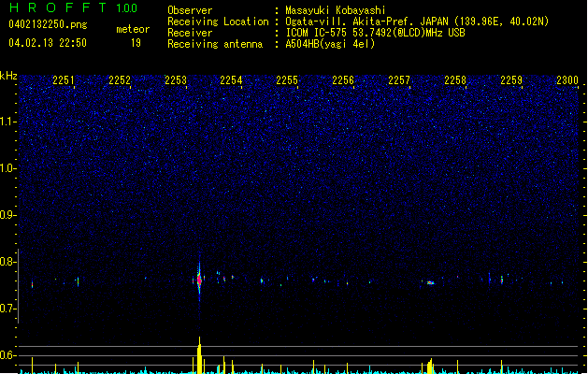Click the 0.7 frequency axis label
Viewport: 588px width, 374px height.
tap(7, 309)
